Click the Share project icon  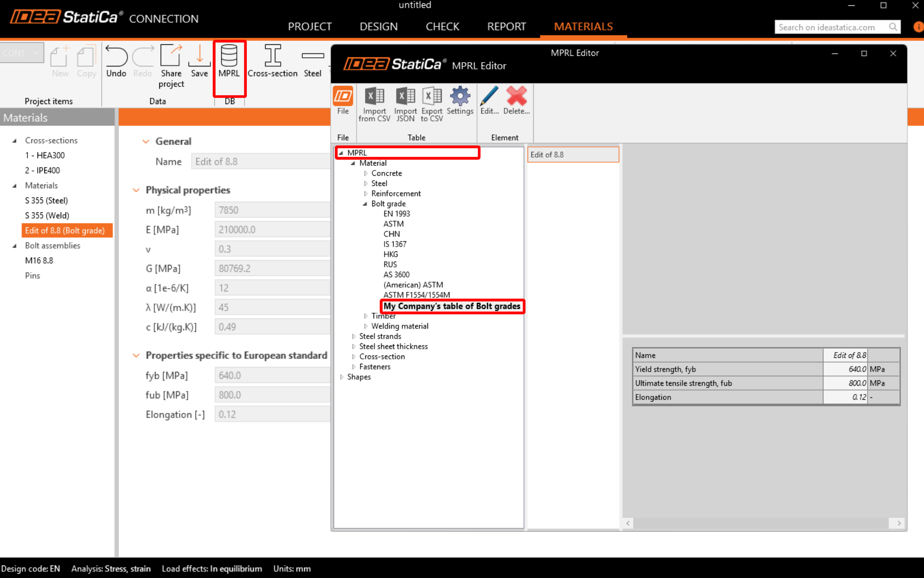pyautogui.click(x=171, y=55)
